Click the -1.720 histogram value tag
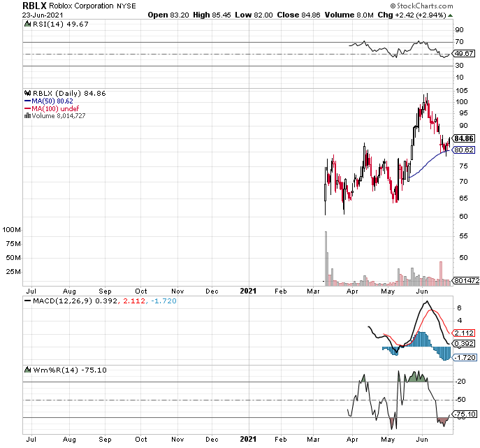 (x=465, y=357)
